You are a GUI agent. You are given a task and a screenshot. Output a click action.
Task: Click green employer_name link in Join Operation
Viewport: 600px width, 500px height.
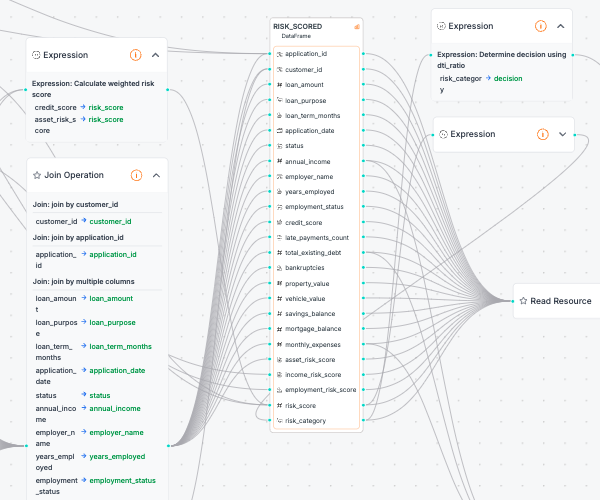click(x=116, y=433)
